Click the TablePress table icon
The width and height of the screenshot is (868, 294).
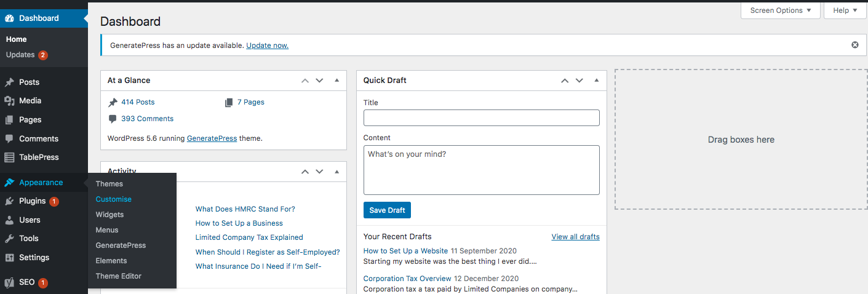(9, 157)
